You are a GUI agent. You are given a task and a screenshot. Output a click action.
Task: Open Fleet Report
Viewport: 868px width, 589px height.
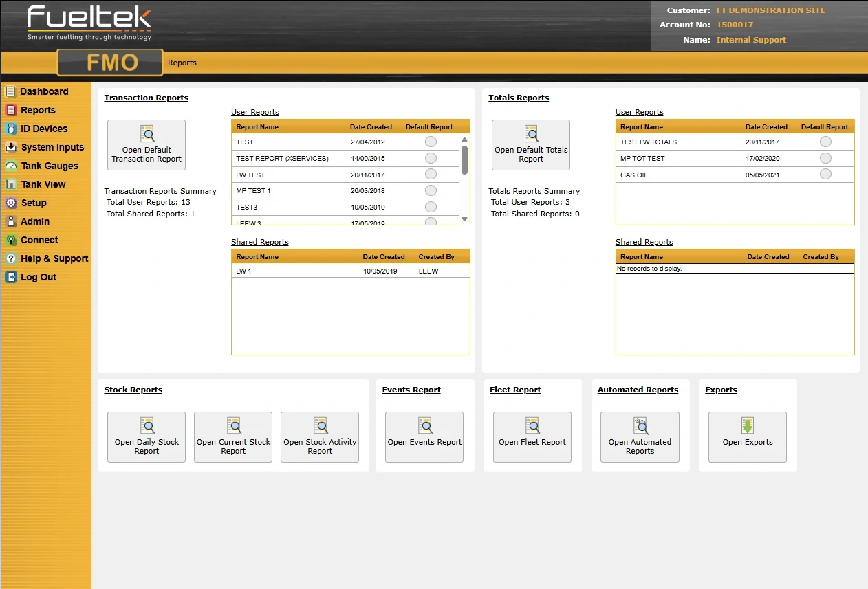point(532,437)
